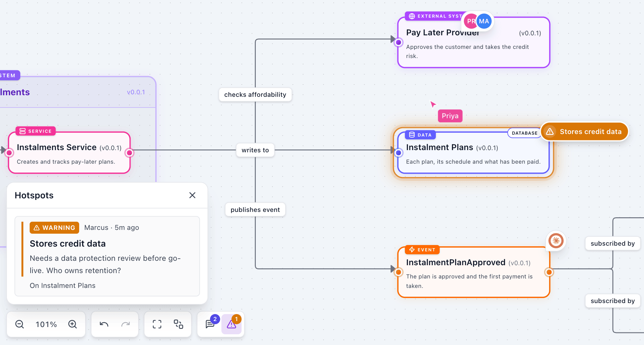Select the upper 'subscribed by' edge label
The width and height of the screenshot is (644, 345).
(x=612, y=243)
